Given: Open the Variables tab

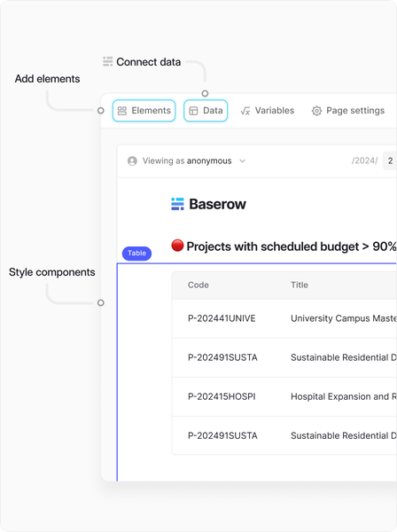Looking at the screenshot, I should pos(268,111).
